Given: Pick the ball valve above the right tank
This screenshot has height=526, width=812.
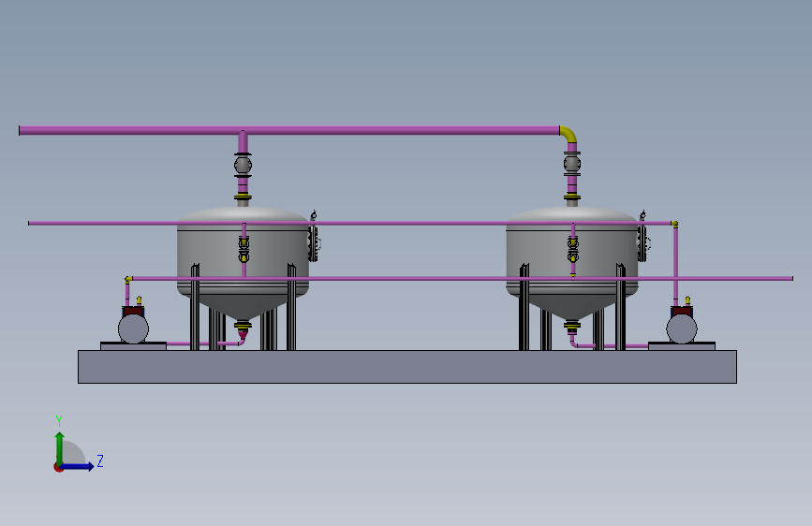Looking at the screenshot, I should point(571,164).
